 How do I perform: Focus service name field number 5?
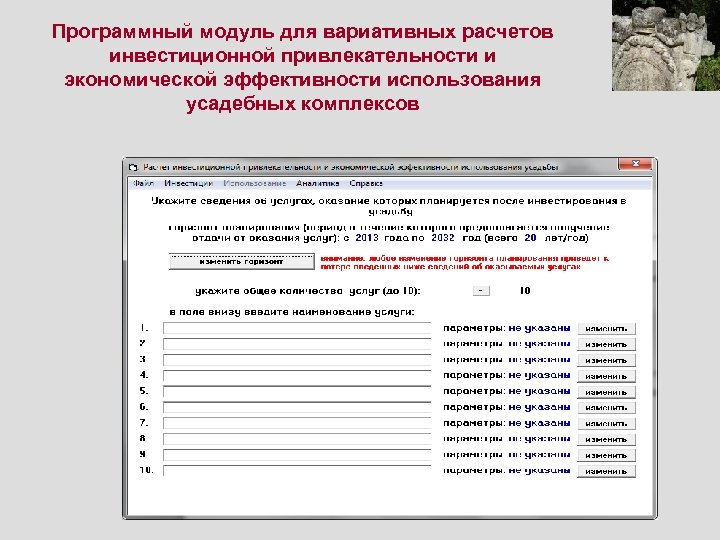(x=297, y=391)
